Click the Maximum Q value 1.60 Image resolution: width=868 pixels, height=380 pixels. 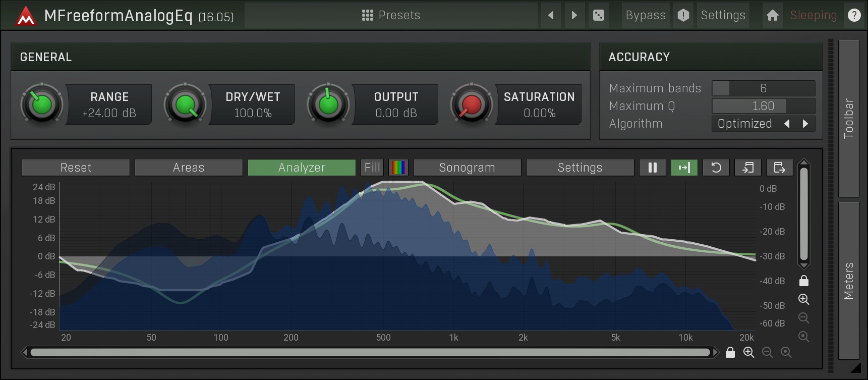(x=763, y=106)
